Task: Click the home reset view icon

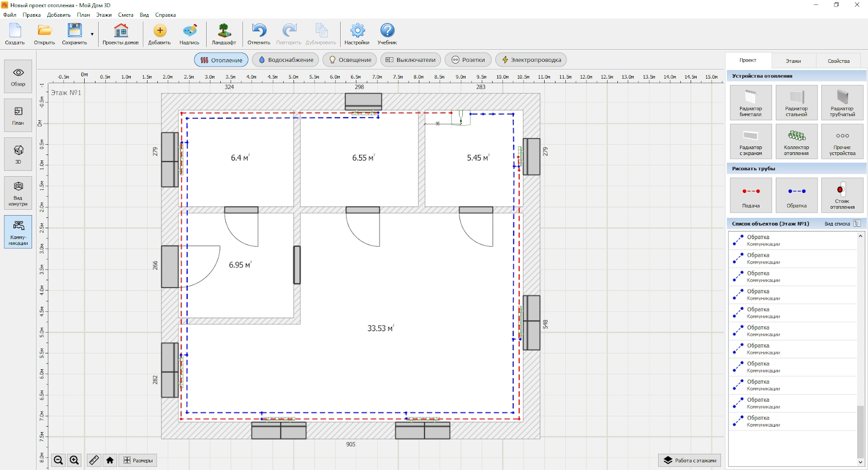Action: (x=110, y=460)
